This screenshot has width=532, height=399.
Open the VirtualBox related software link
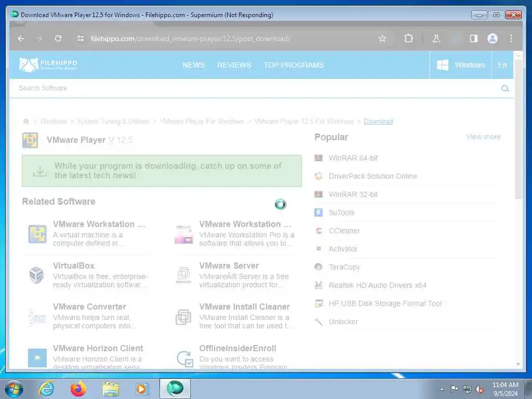[x=74, y=265]
